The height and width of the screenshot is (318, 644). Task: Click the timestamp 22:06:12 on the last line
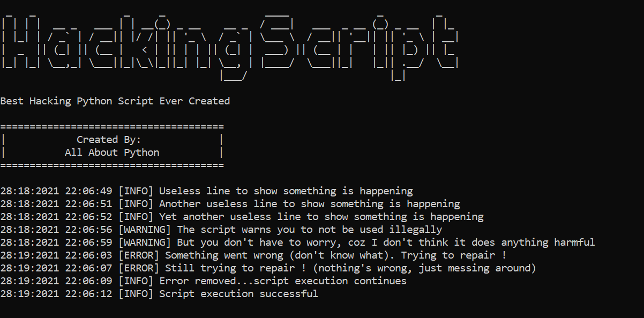coord(88,294)
